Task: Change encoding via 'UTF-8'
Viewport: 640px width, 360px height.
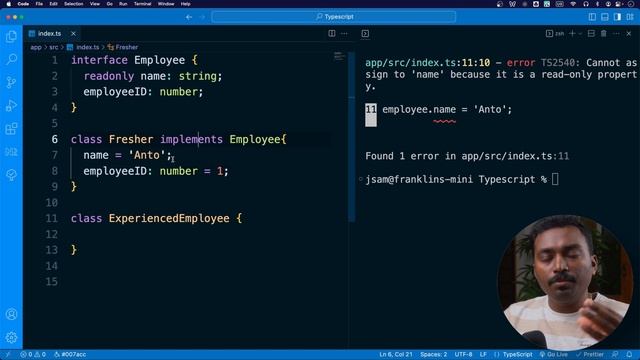Action: (463, 354)
